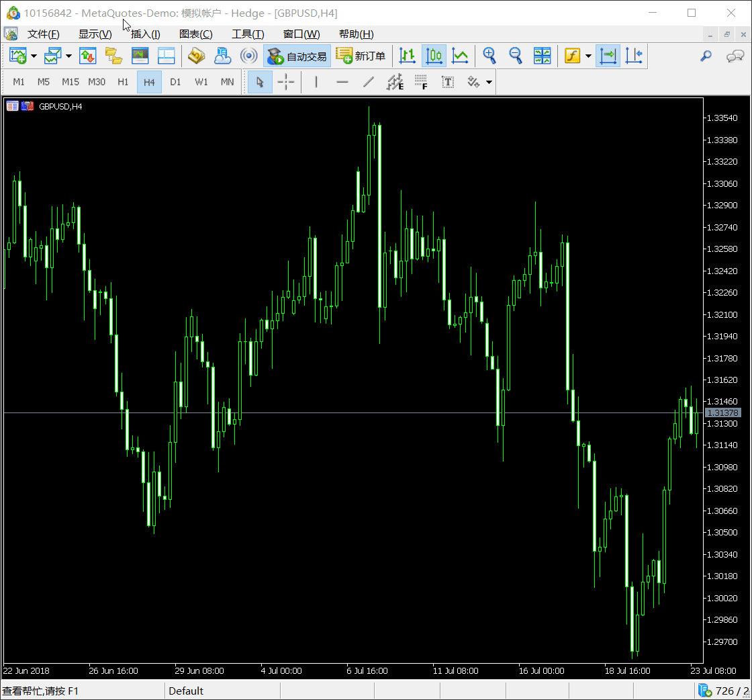The image size is (752, 700).
Task: Open the 图表(C) menu
Action: (195, 34)
